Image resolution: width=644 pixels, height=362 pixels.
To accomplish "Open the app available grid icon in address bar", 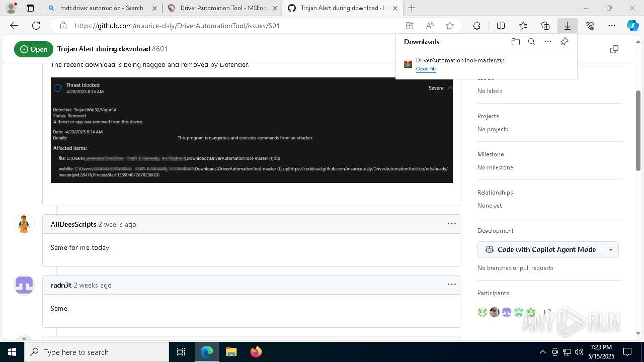I will [410, 26].
